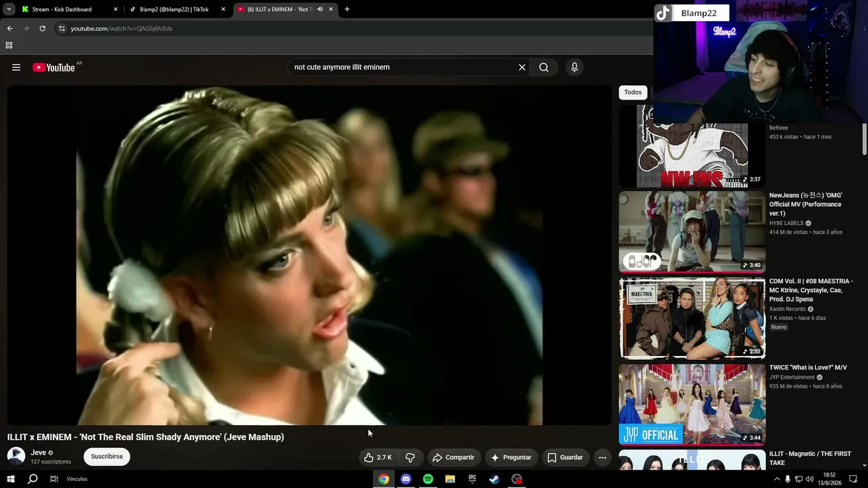Open the taskbar clock and date
Image resolution: width=868 pixels, height=488 pixels.
tap(830, 479)
